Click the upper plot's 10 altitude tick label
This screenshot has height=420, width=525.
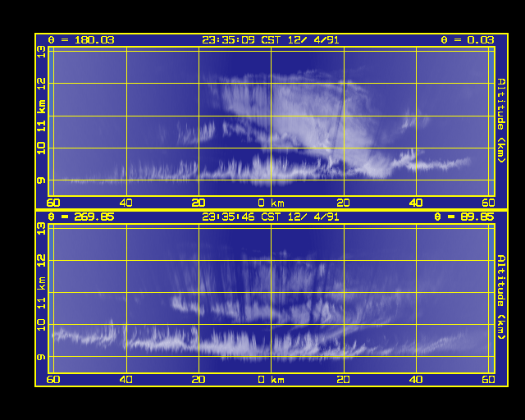pyautogui.click(x=41, y=148)
